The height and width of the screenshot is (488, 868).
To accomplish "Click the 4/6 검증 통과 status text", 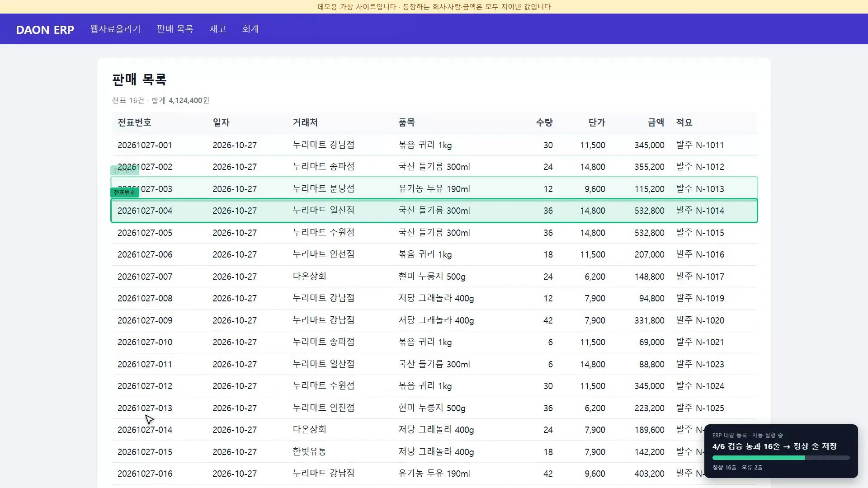I will (774, 446).
